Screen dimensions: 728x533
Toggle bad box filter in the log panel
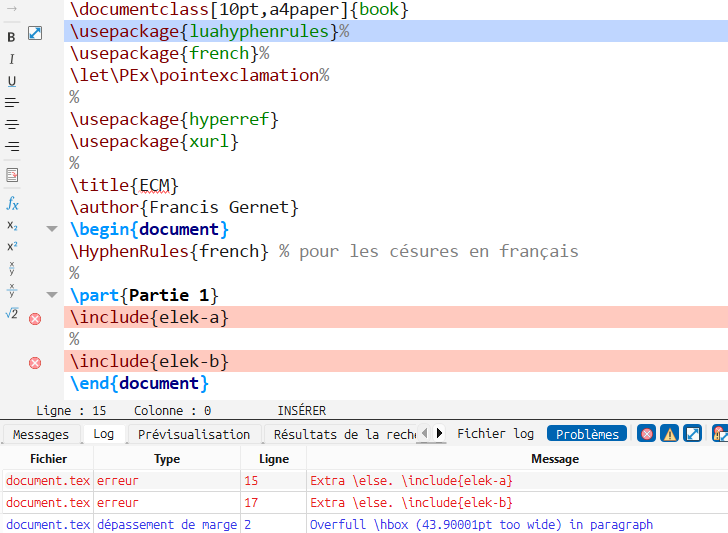692,434
